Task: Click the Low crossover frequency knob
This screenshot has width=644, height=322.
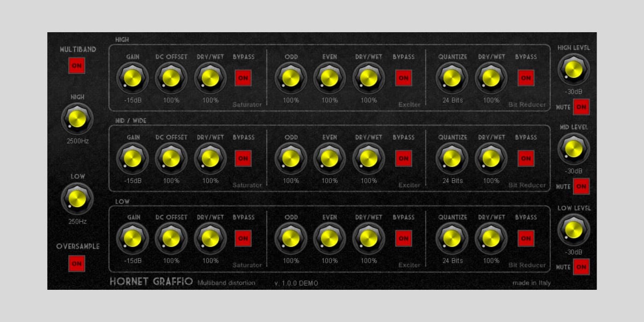Action: 76,199
